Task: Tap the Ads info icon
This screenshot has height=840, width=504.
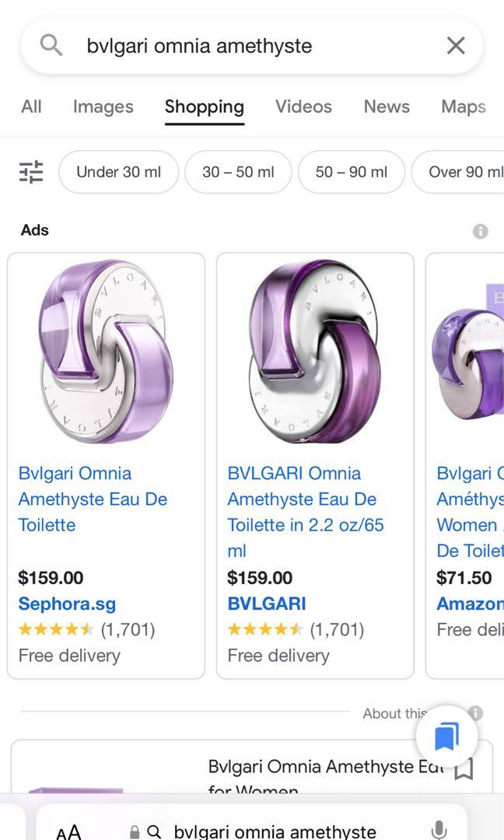Action: coord(481,231)
